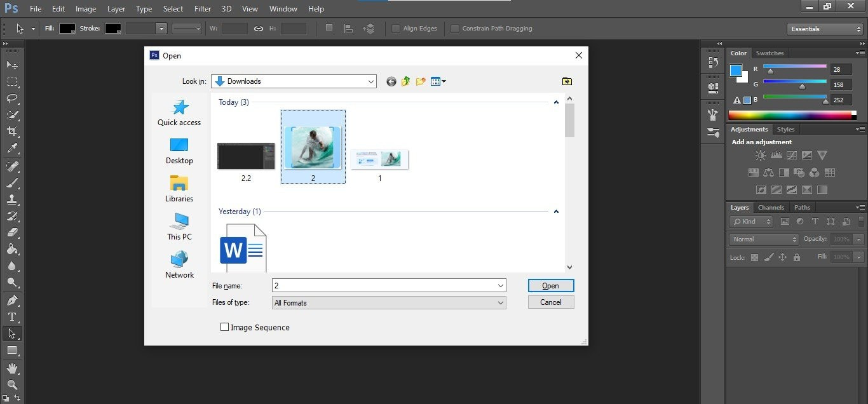Open the History panel icon
The image size is (868, 404).
click(x=713, y=63)
